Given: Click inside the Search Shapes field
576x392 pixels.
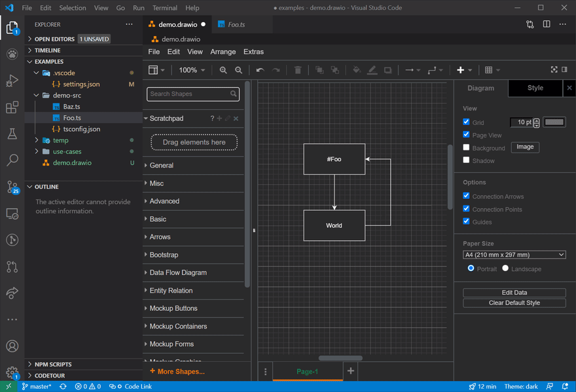Looking at the screenshot, I should [x=189, y=94].
